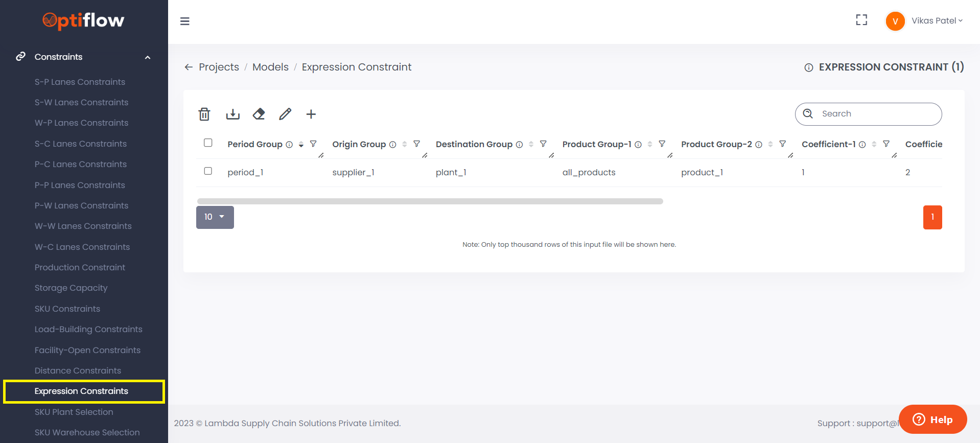
Task: Select the period_1 row checkbox
Action: [x=208, y=171]
